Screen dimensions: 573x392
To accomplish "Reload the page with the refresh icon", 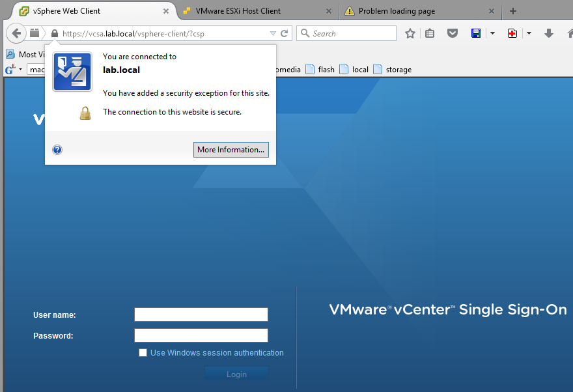I will coord(285,34).
